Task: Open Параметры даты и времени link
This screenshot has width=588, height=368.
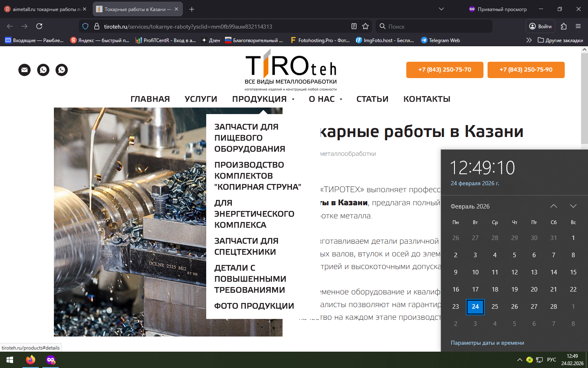Action: pyautogui.click(x=487, y=343)
